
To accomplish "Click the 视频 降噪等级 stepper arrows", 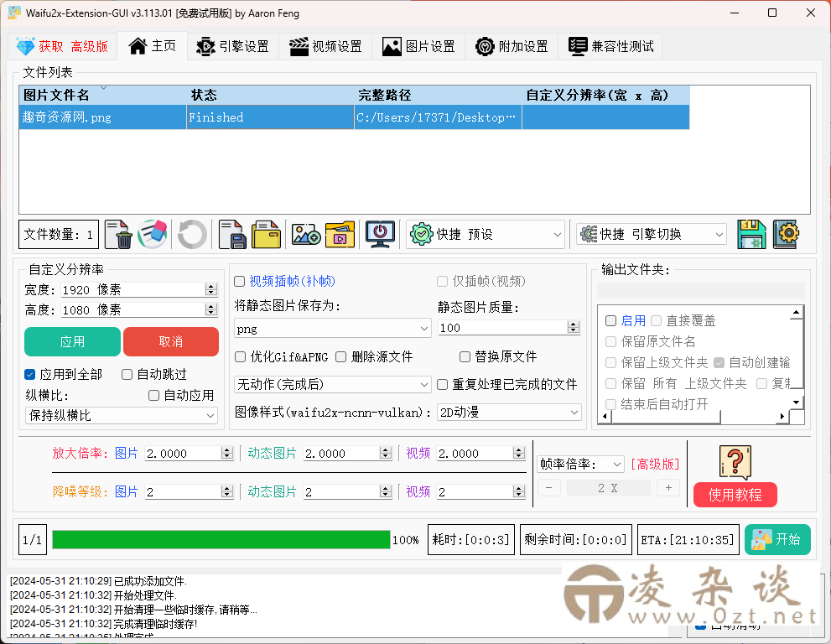I will pos(519,492).
